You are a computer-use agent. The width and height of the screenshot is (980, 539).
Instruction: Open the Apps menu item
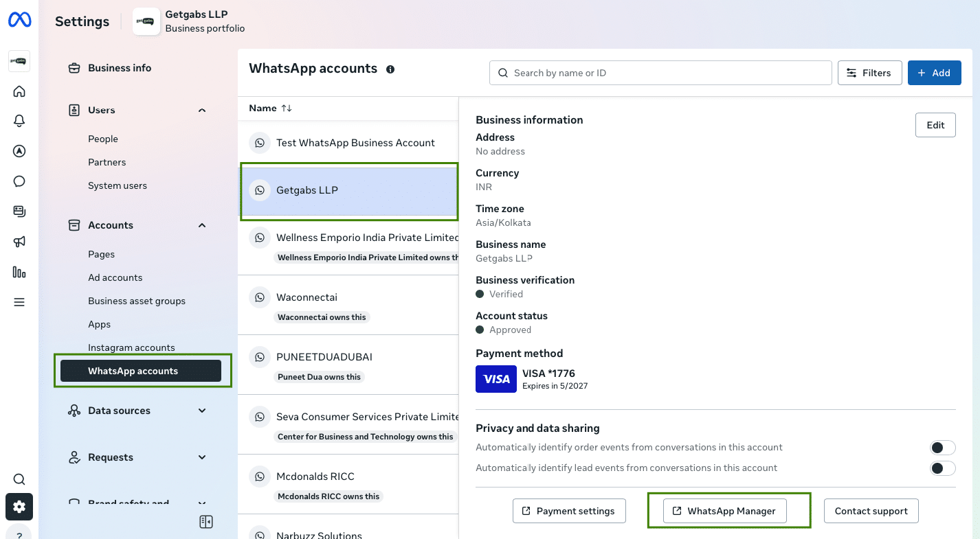[x=99, y=324]
